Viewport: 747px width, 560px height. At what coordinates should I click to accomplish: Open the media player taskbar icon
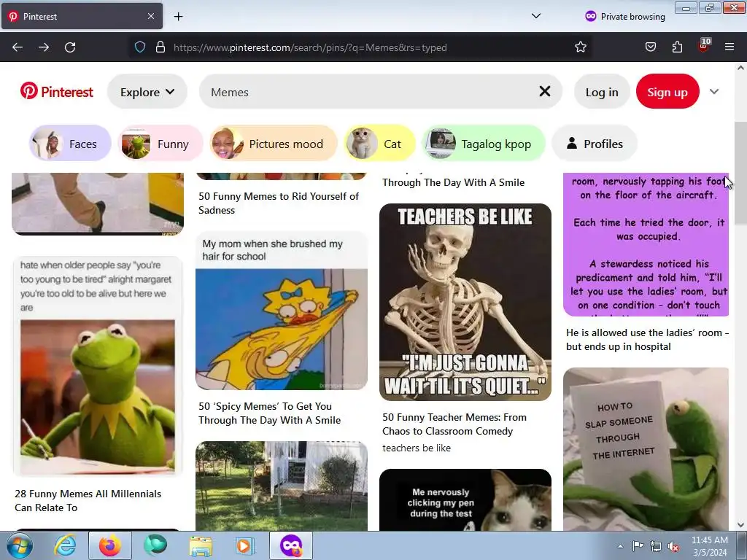coord(245,545)
